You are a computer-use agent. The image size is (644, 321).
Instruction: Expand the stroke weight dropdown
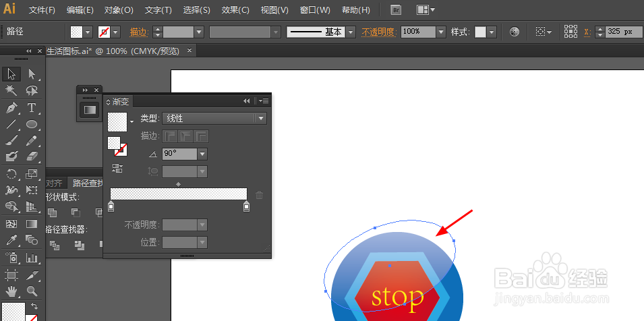tap(199, 32)
